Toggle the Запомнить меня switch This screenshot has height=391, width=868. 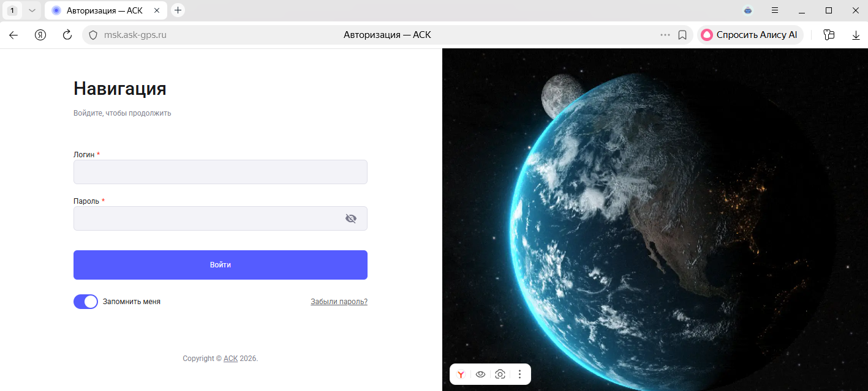click(x=86, y=302)
